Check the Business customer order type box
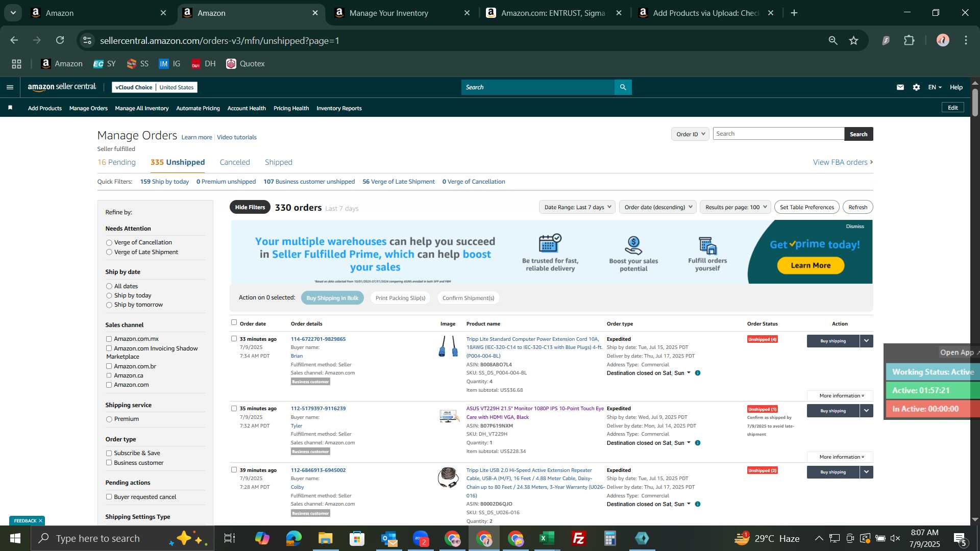The height and width of the screenshot is (551, 980). [x=109, y=463]
